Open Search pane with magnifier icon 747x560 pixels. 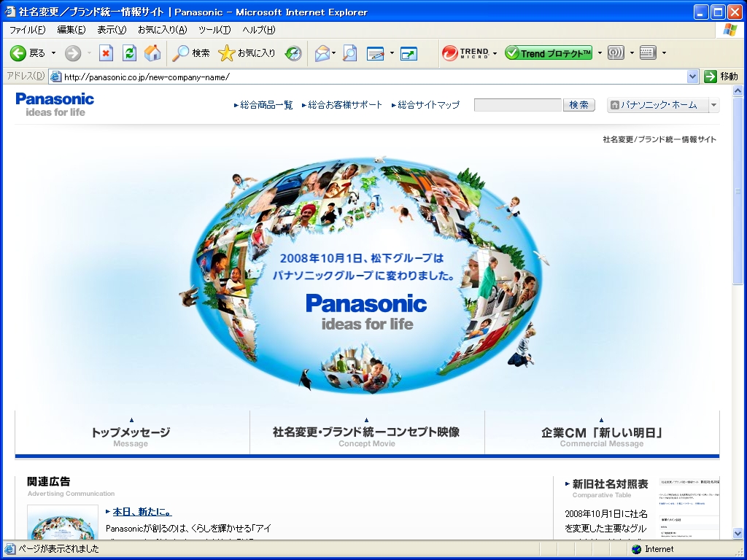(181, 52)
